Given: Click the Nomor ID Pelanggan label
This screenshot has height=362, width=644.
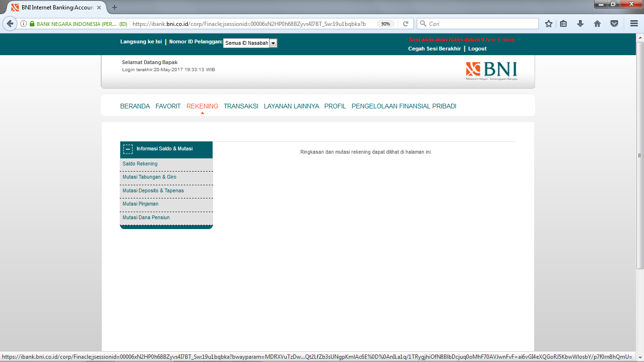Looking at the screenshot, I should coord(196,41).
